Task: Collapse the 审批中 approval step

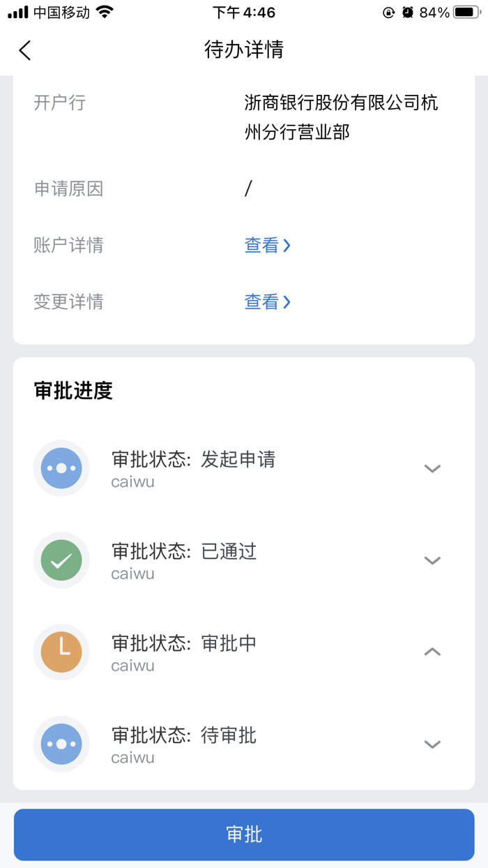Action: 432,652
